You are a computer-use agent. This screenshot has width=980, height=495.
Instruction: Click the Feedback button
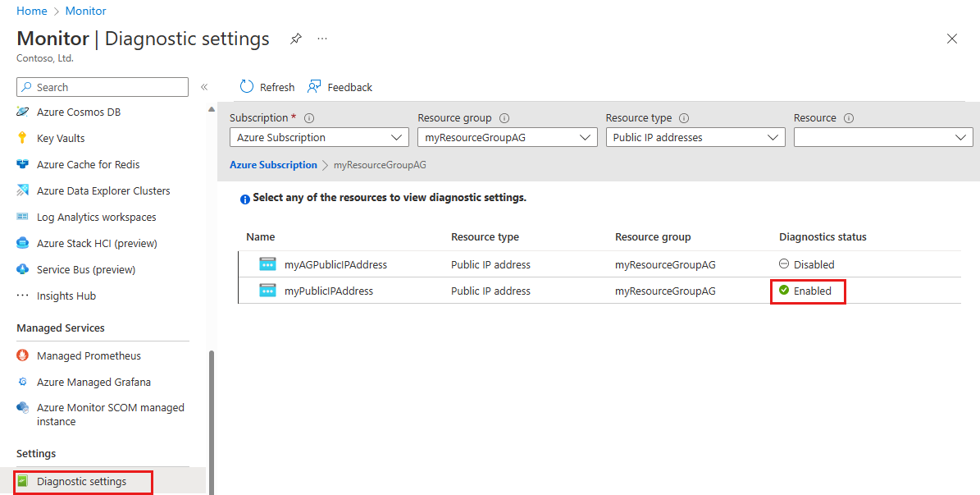pos(340,87)
